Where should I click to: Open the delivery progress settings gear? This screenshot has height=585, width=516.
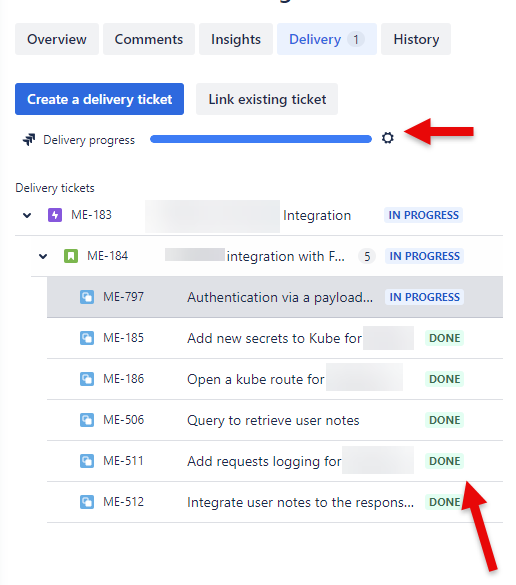[388, 138]
